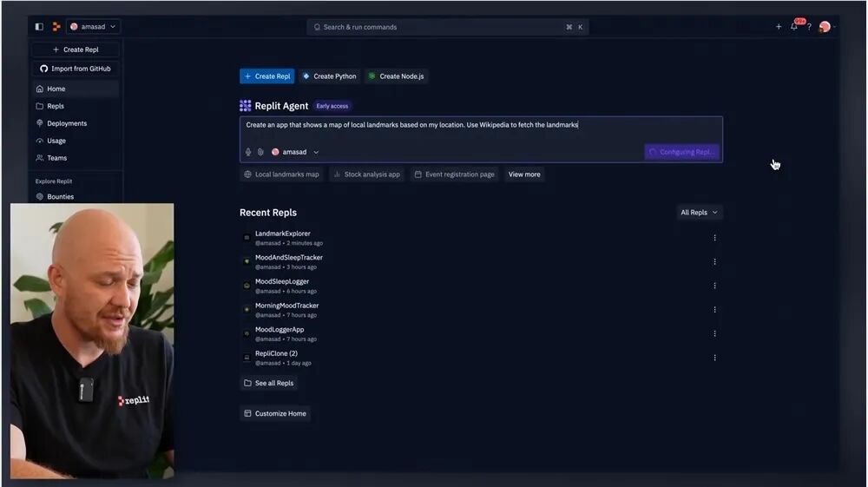Click the MoodSleepLogger repl icon
The width and height of the screenshot is (868, 487).
tap(247, 286)
